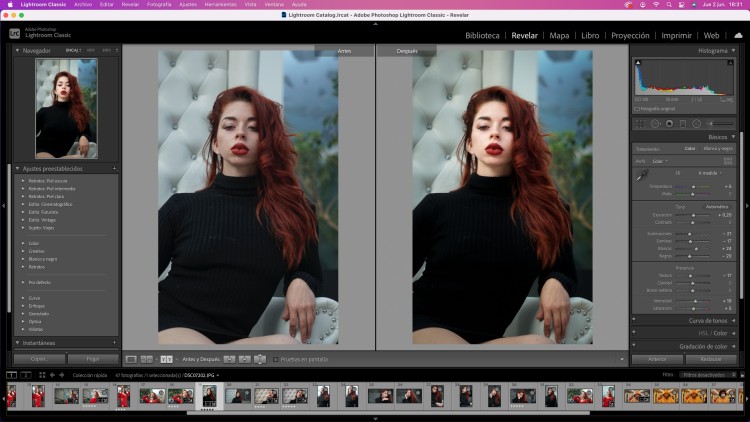Switch to reference view icon in toolbar
Viewport: 750px width, 422px height.
pos(146,359)
